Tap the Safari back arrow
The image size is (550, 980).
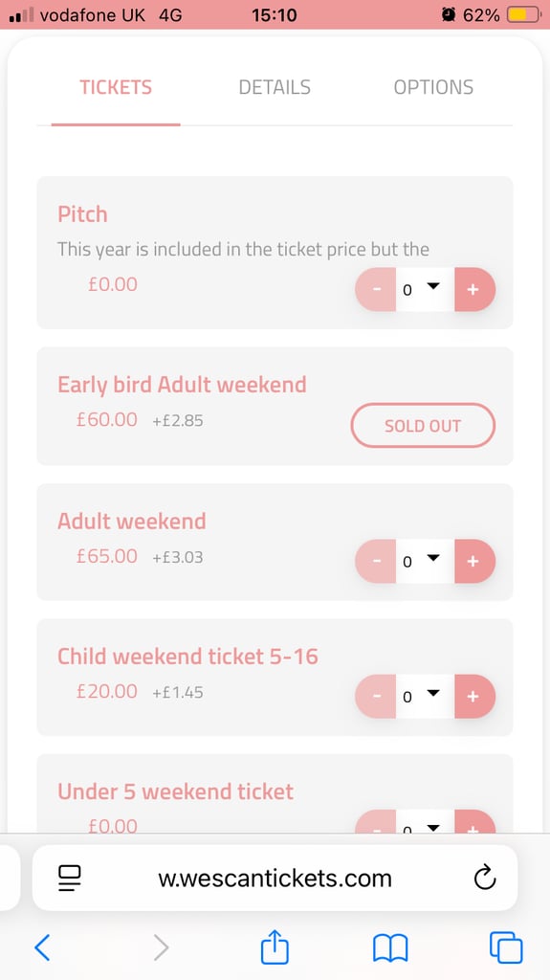tap(42, 947)
